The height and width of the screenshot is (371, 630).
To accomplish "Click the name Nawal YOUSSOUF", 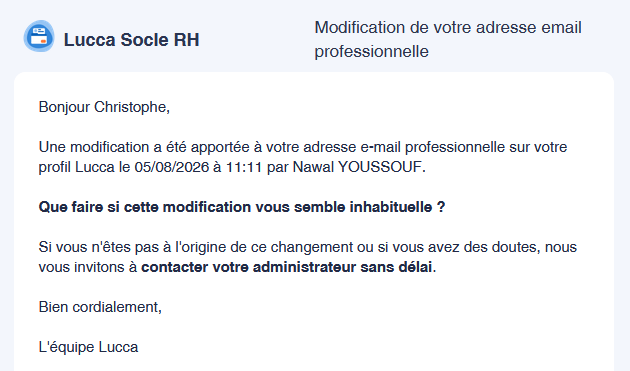I will click(x=357, y=167).
